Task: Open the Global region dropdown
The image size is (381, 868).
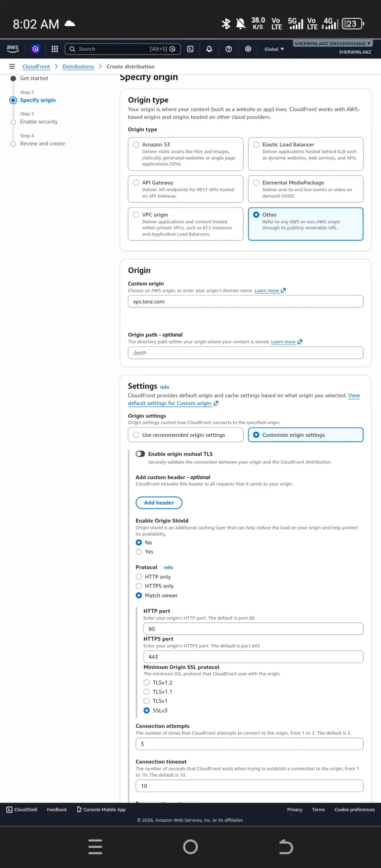Action: coord(274,49)
